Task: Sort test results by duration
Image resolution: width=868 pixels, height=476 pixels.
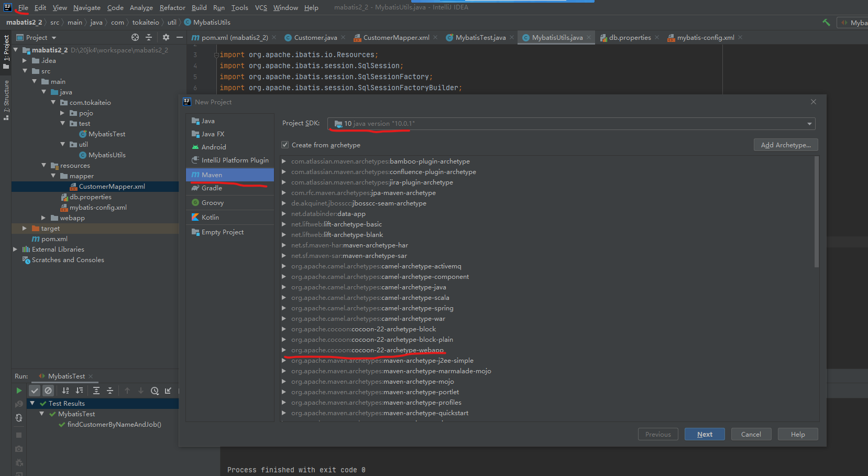Action: (x=80, y=391)
